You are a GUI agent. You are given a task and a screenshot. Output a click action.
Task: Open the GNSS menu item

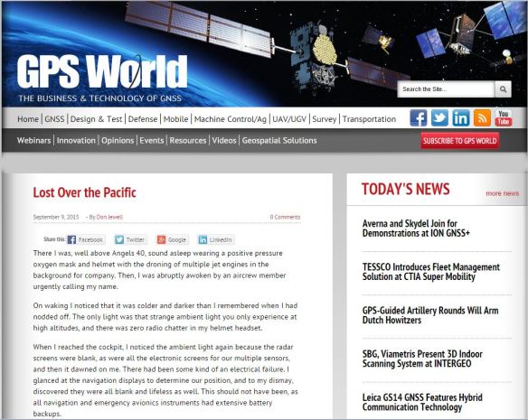click(x=54, y=119)
